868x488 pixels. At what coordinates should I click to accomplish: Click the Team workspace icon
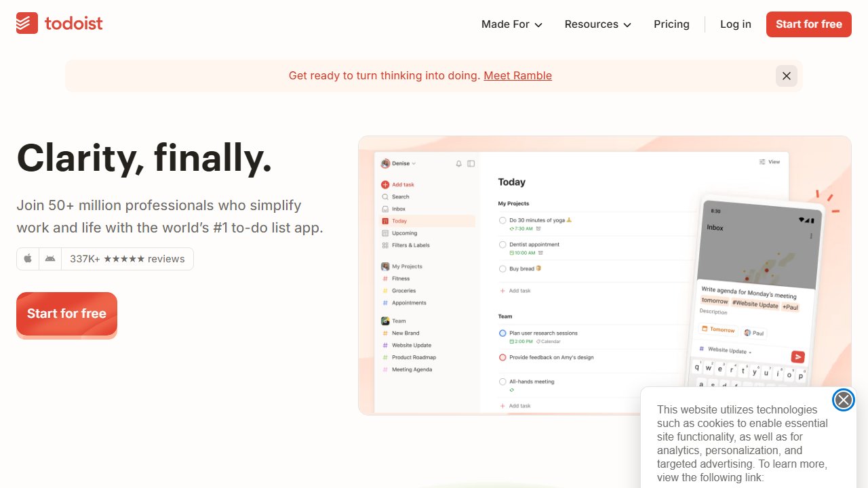385,321
